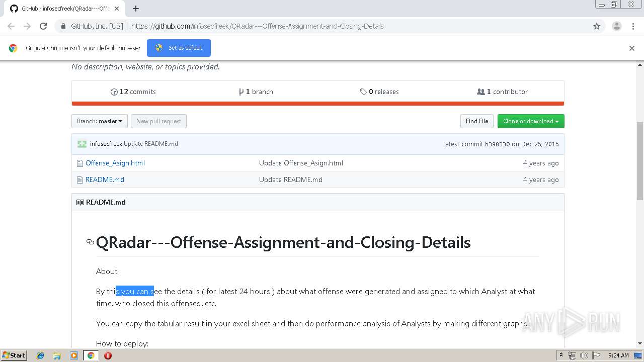
Task: Click the browser back arrow
Action: coord(11,26)
